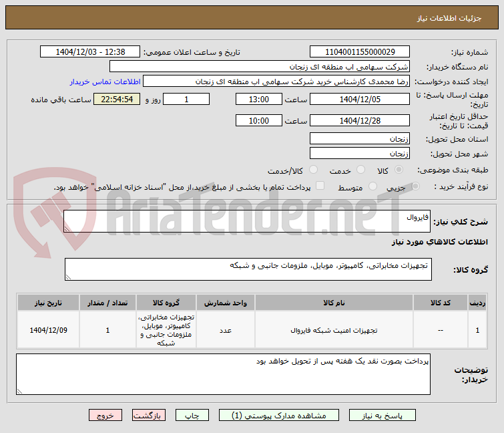Screen dimensions: 504x433
Task: Click the ردیف column header
Action: [x=477, y=303]
